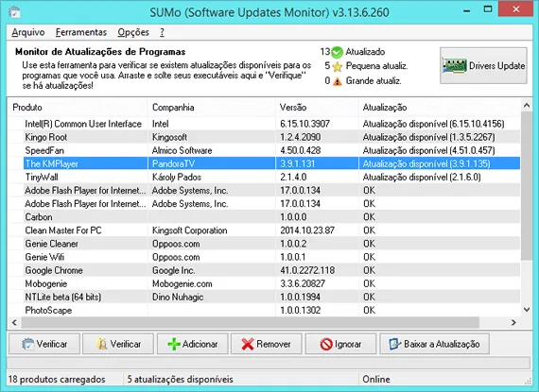539x392 pixels.
Task: Click the Online status indicator
Action: click(x=376, y=380)
